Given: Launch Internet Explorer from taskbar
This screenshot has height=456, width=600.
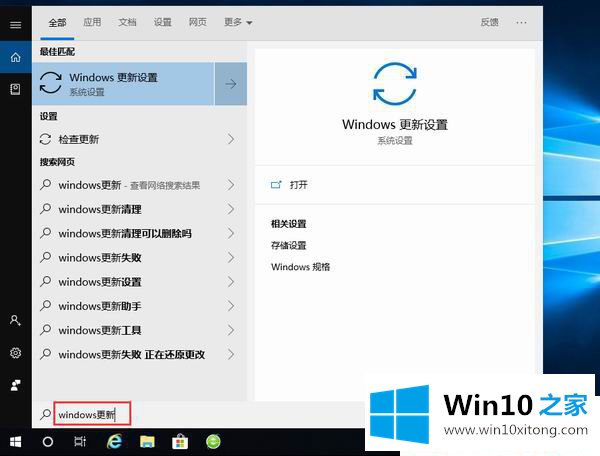Looking at the screenshot, I should 114,442.
